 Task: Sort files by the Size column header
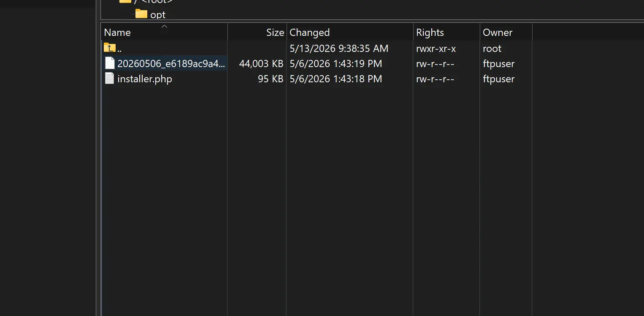pyautogui.click(x=257, y=32)
